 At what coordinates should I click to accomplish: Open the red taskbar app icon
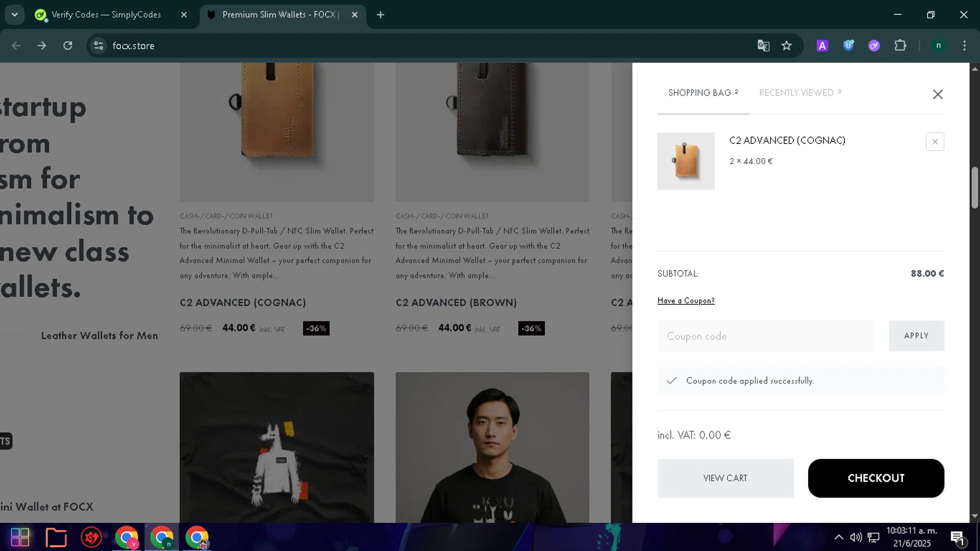coord(91,537)
